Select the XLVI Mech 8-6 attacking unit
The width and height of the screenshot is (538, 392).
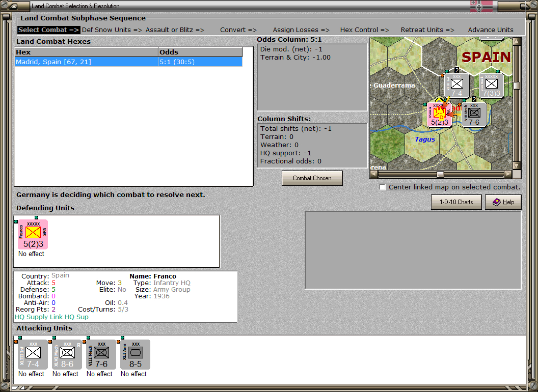pyautogui.click(x=67, y=354)
